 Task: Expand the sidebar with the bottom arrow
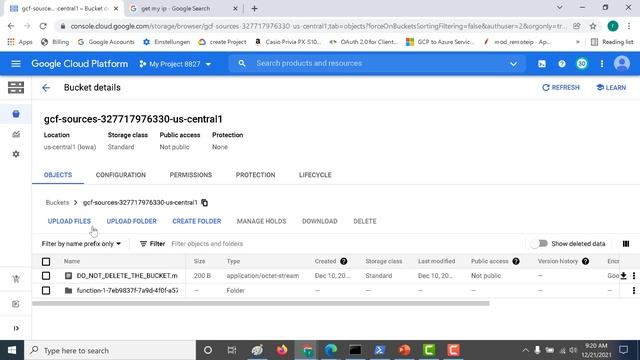coord(16,328)
